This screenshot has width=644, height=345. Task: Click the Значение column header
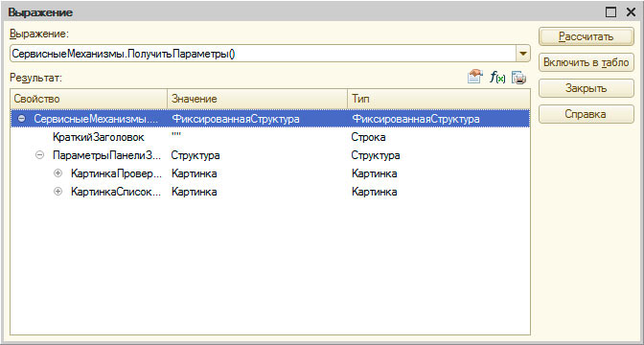point(257,99)
